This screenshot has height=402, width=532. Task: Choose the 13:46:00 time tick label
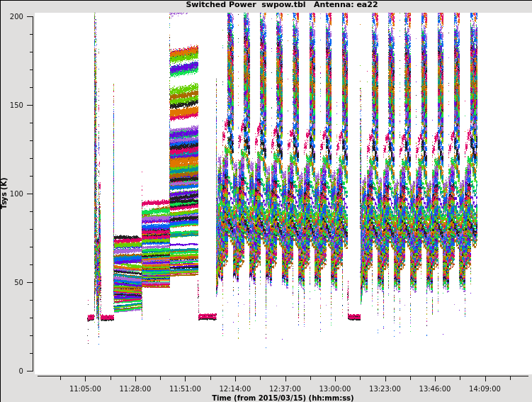(434, 389)
